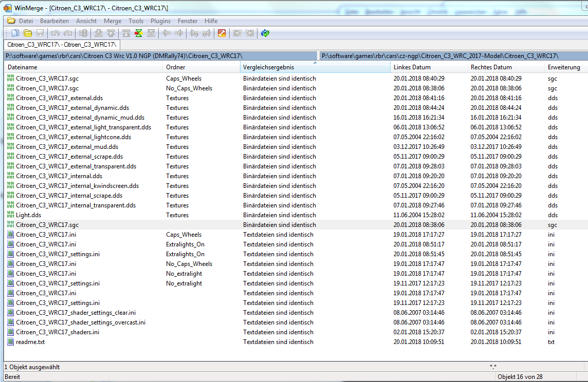The height and width of the screenshot is (382, 588).
Task: Select Citroen_C3_WRC17.sgc in Caps_Wheels folder
Action: pos(296,79)
